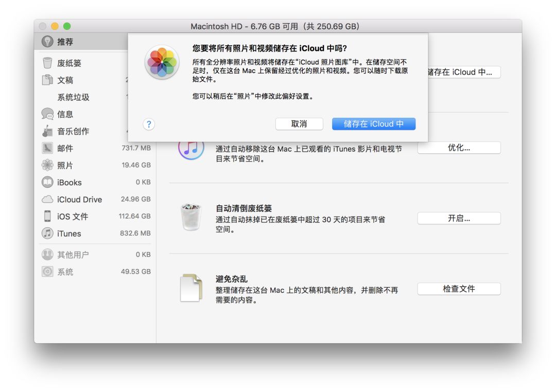The height and width of the screenshot is (392, 556).
Task: Select 系统 in the sidebar
Action: pos(65,272)
